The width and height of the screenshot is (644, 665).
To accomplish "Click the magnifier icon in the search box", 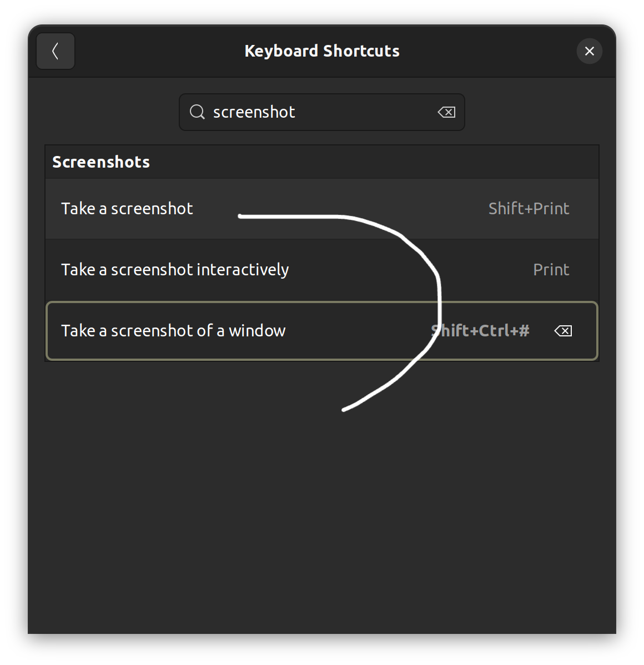I will point(197,112).
